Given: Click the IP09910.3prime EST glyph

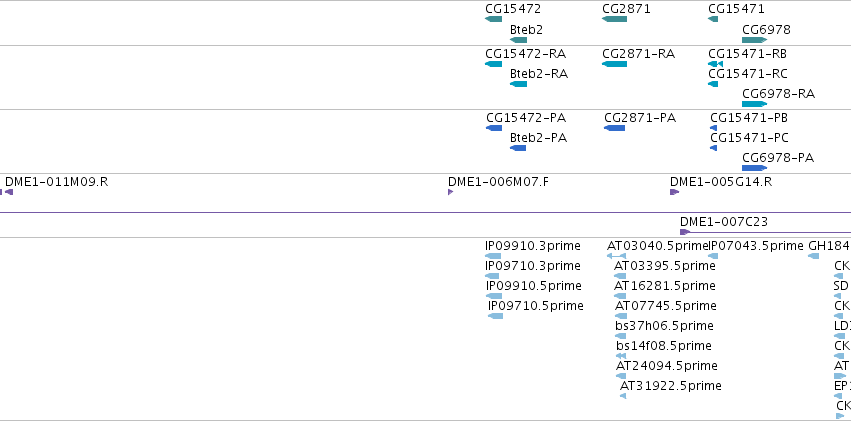Looking at the screenshot, I should tap(493, 256).
